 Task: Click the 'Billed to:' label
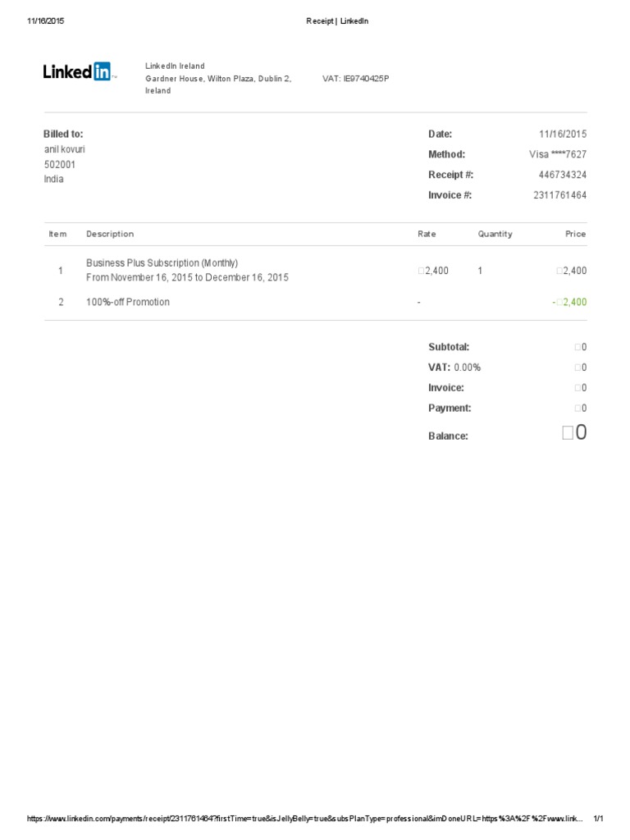coord(63,134)
